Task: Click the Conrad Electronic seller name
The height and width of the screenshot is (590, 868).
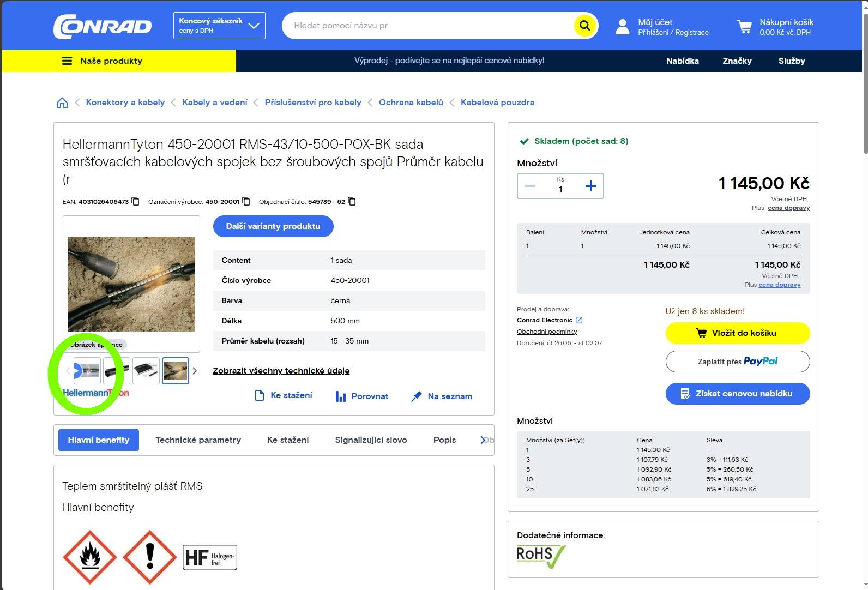Action: coord(545,320)
